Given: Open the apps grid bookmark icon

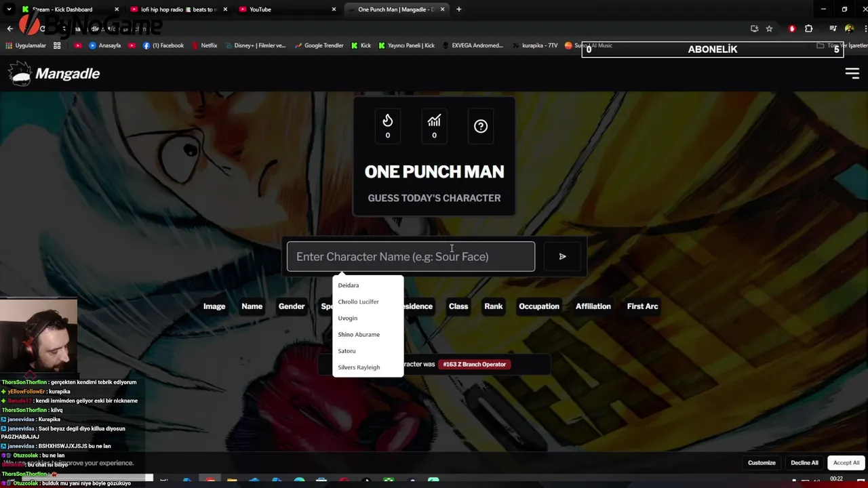Looking at the screenshot, I should point(57,45).
